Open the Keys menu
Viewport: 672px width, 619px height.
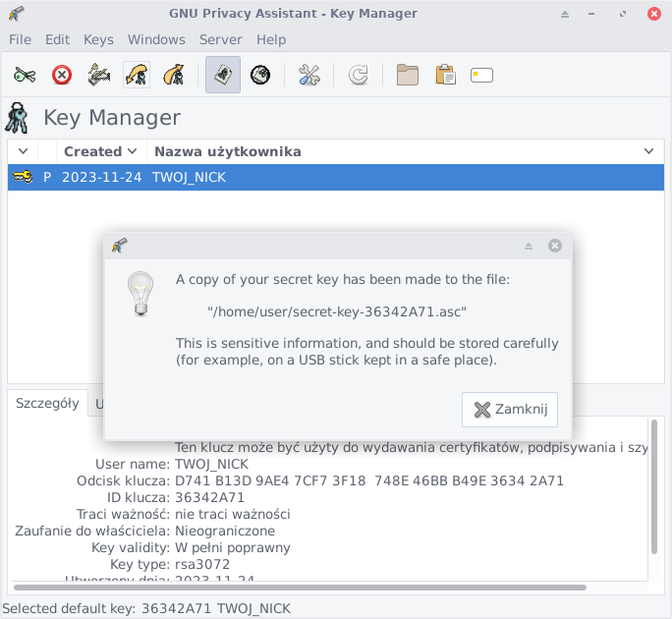point(98,39)
